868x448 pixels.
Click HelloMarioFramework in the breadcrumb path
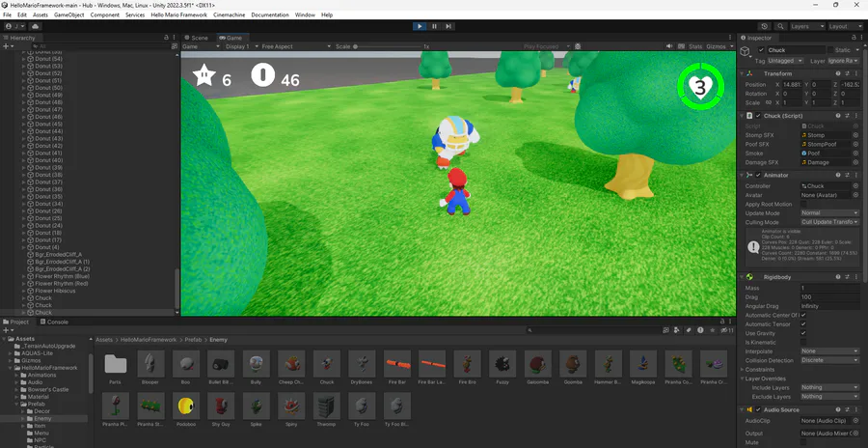(x=149, y=339)
